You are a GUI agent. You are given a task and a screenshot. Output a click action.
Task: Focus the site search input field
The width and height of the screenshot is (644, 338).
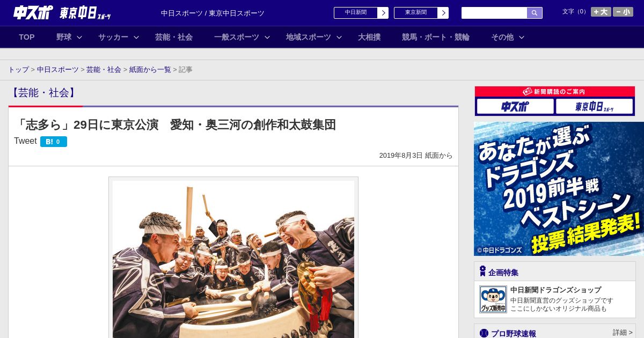[494, 13]
